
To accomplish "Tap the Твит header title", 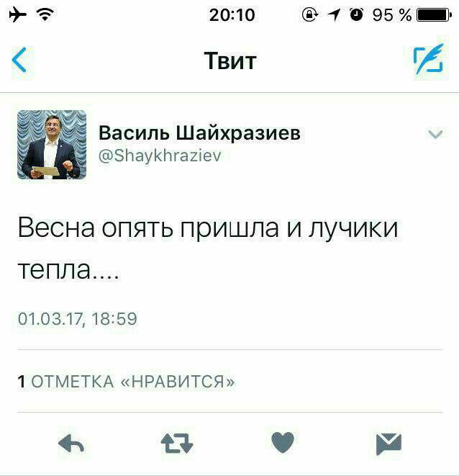I will 230,60.
